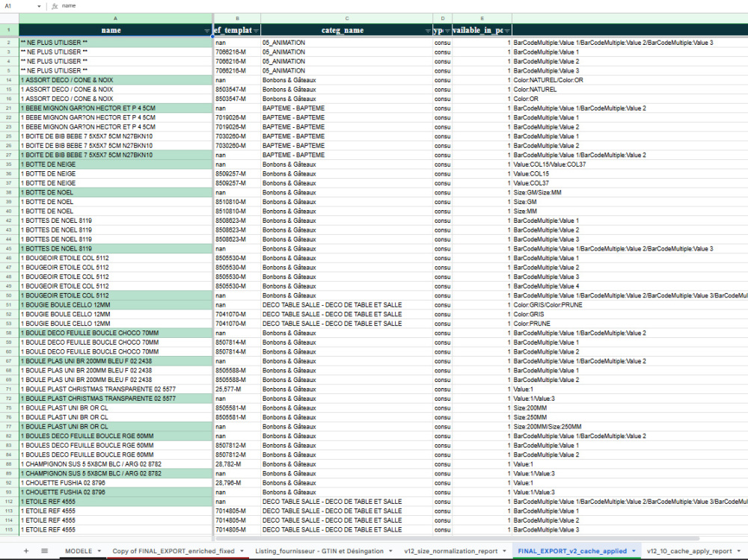Click row 51 '1 BOUGIE BOULE CELLO 12MM'
748x560 pixels.
tap(115, 305)
